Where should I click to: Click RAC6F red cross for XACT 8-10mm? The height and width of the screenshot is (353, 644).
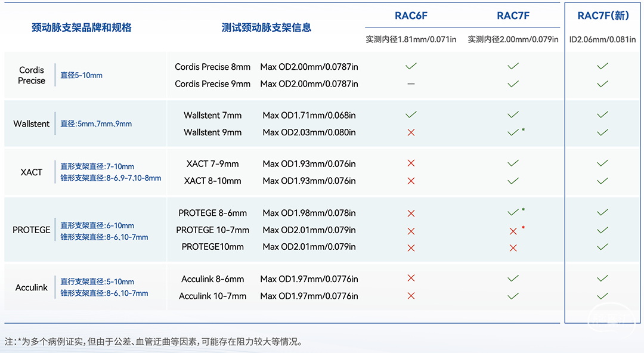[411, 181]
